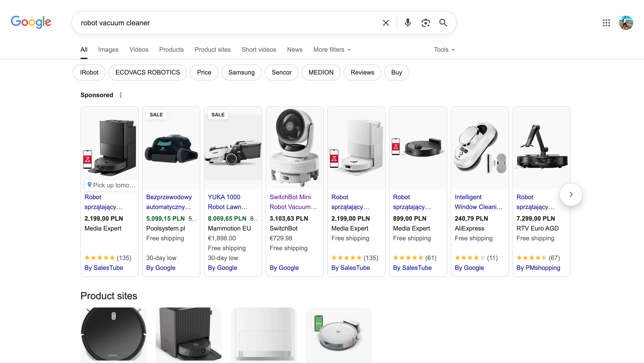The width and height of the screenshot is (644, 363).
Task: Select the Reviews filter chip
Action: click(x=362, y=72)
